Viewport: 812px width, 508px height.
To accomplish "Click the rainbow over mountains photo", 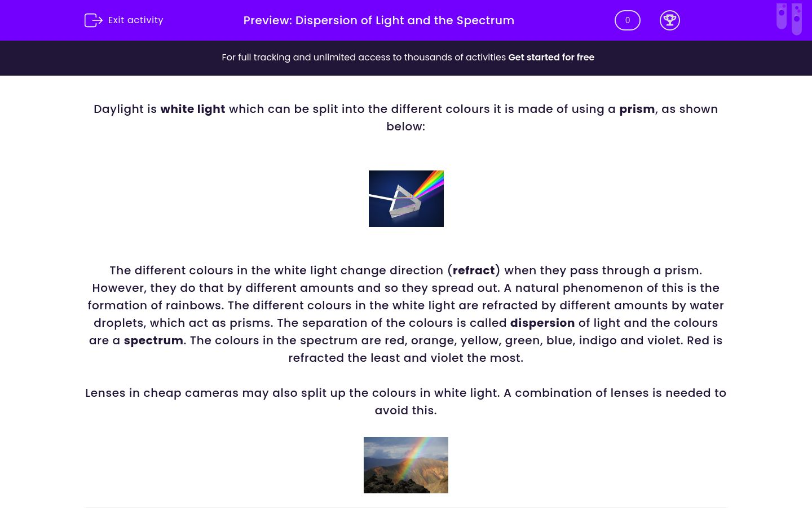I will 406,465.
